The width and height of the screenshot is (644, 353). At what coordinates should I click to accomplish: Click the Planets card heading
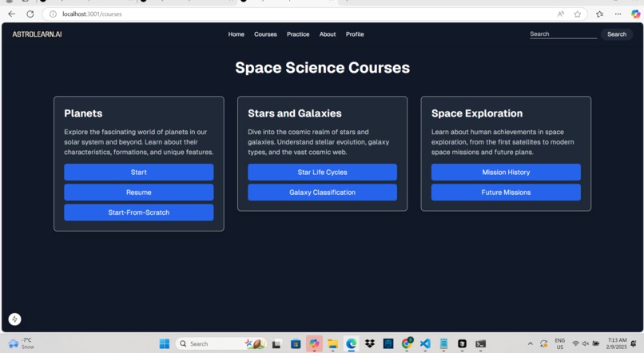[x=83, y=113]
